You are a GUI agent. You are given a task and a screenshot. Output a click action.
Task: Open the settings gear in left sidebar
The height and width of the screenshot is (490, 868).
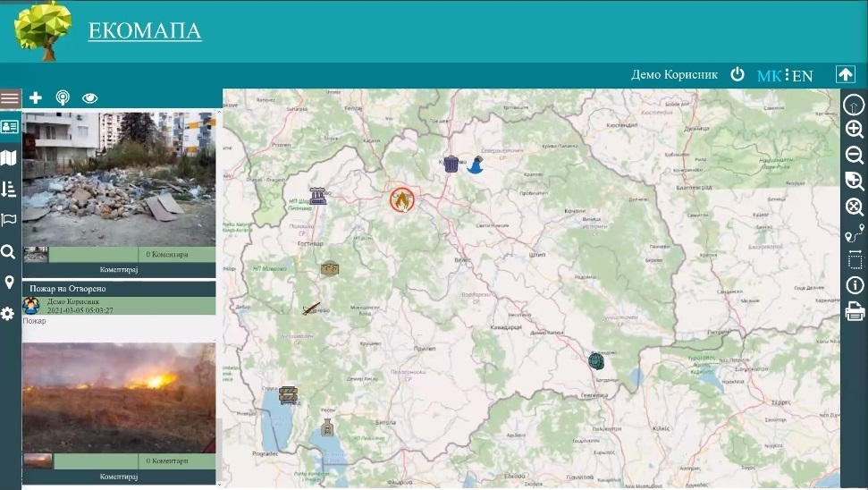(9, 314)
